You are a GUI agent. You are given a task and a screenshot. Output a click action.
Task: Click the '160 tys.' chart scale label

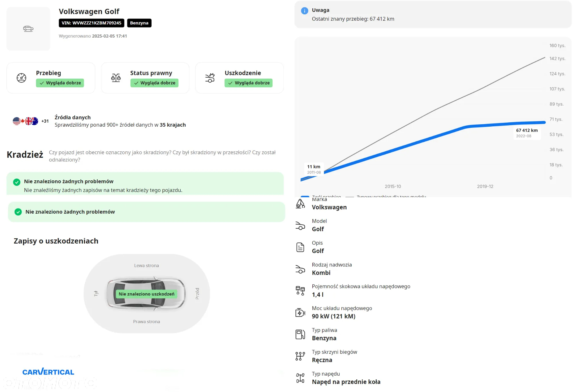[x=557, y=46]
